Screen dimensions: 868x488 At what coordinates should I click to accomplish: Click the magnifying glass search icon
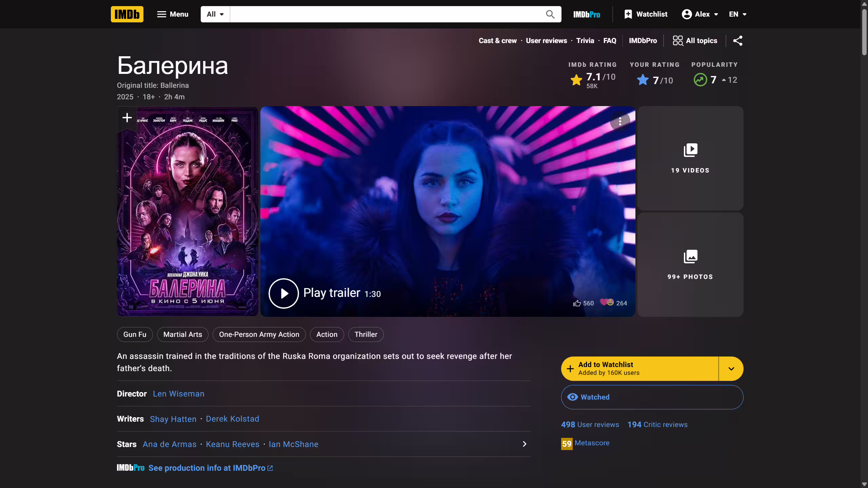coord(550,14)
